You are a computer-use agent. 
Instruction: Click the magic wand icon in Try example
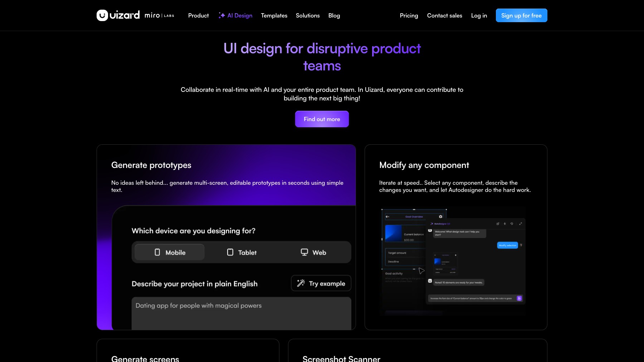pos(301,283)
